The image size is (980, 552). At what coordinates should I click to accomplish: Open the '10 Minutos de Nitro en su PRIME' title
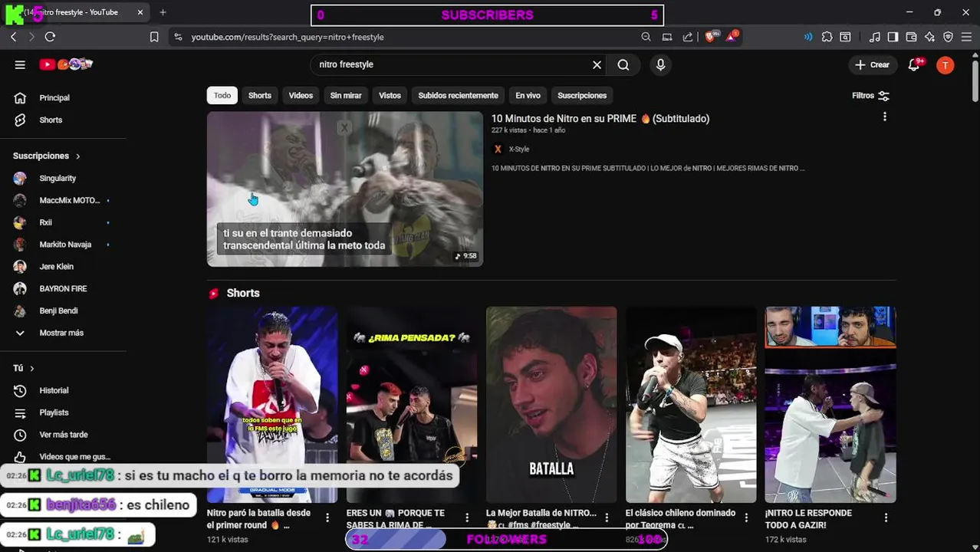click(600, 119)
